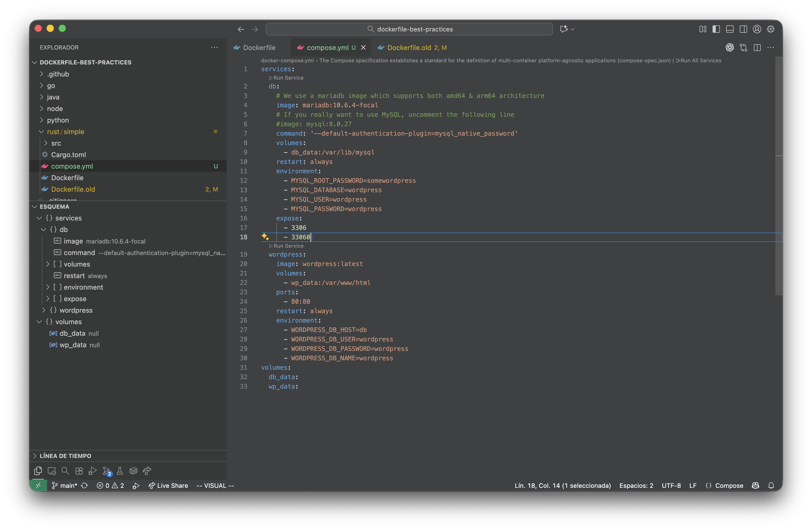Expand the LÍNEA DE TIEMPO section

65,456
